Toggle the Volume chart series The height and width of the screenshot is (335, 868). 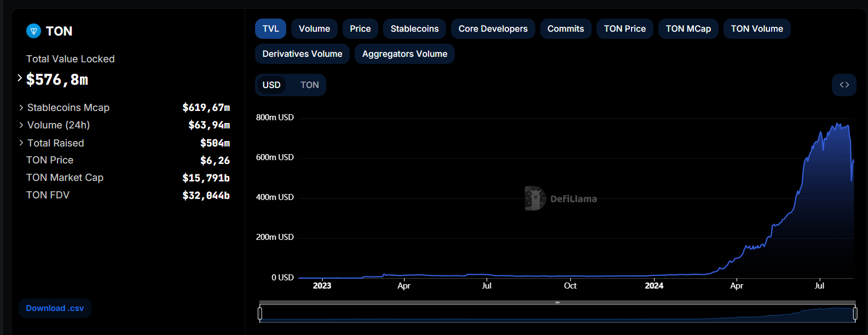pyautogui.click(x=314, y=29)
